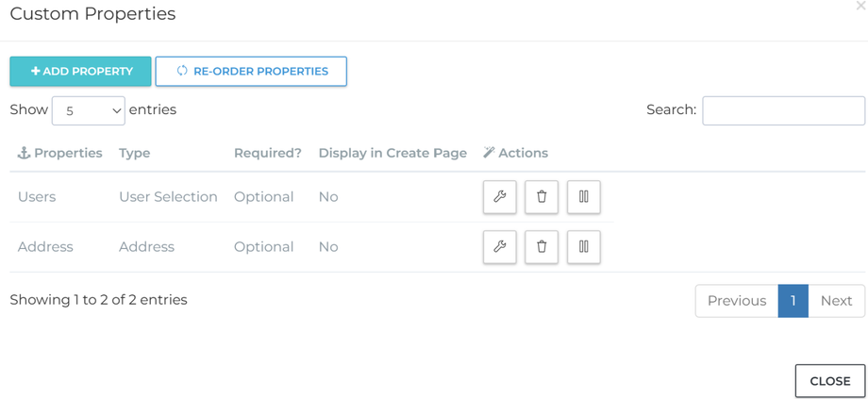The image size is (868, 399).
Task: Click the columns icon for Users row
Action: 583,196
